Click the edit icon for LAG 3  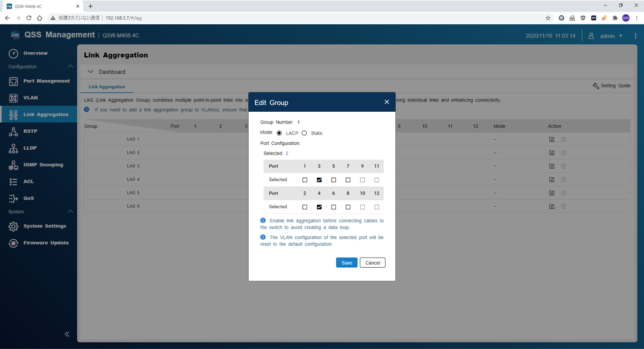[551, 166]
